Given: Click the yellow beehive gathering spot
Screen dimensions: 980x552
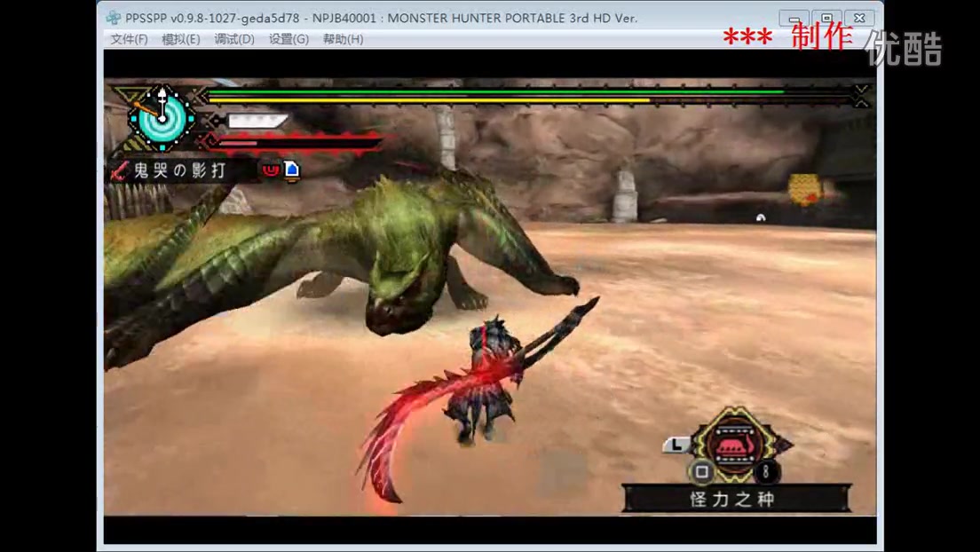Looking at the screenshot, I should click(x=805, y=189).
